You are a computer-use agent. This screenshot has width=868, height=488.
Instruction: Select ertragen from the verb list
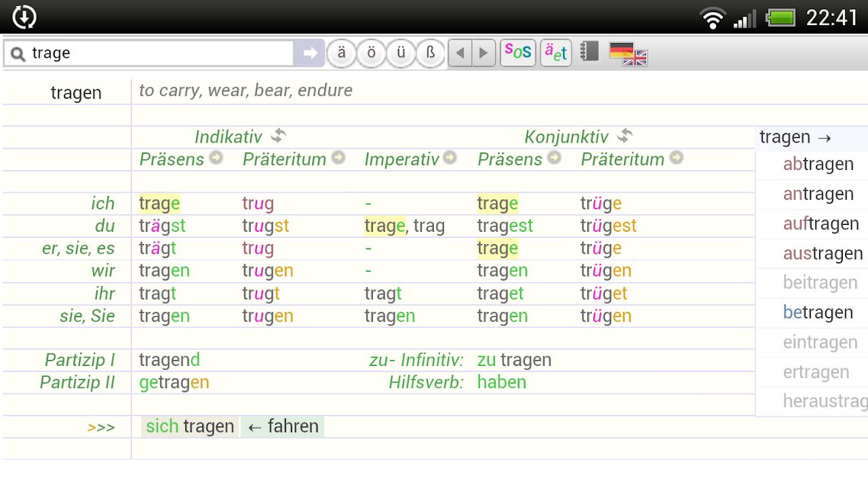pyautogui.click(x=816, y=372)
